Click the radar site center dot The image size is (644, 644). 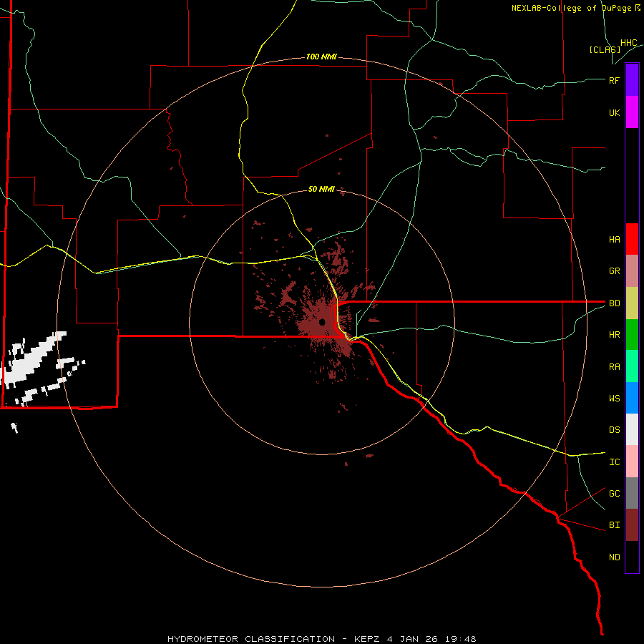click(322, 322)
